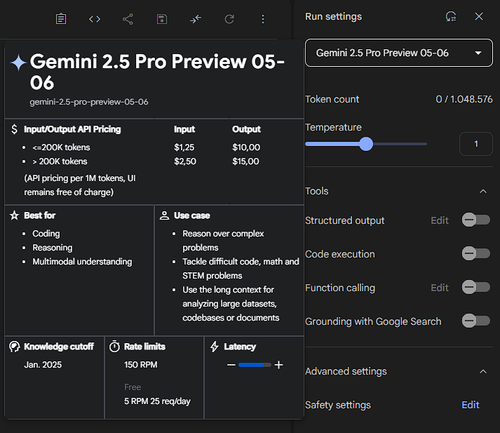Click the Rate limits stopwatch icon
This screenshot has height=433, width=500.
tap(114, 346)
